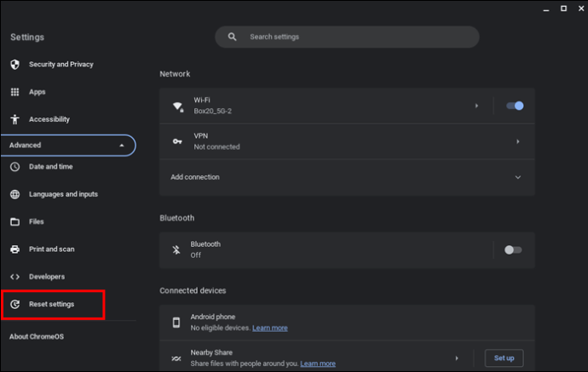Open Wi-Fi network details arrow

(476, 106)
